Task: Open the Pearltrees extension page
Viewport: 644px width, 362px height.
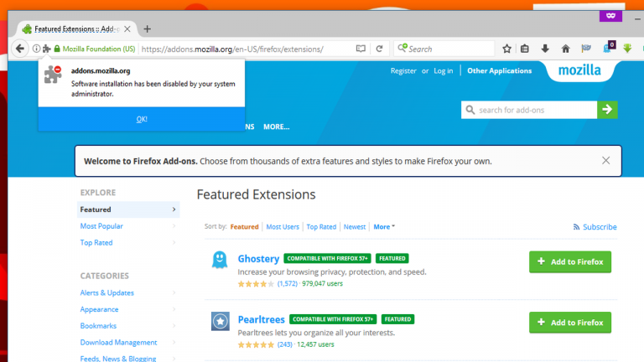Action: point(262,319)
